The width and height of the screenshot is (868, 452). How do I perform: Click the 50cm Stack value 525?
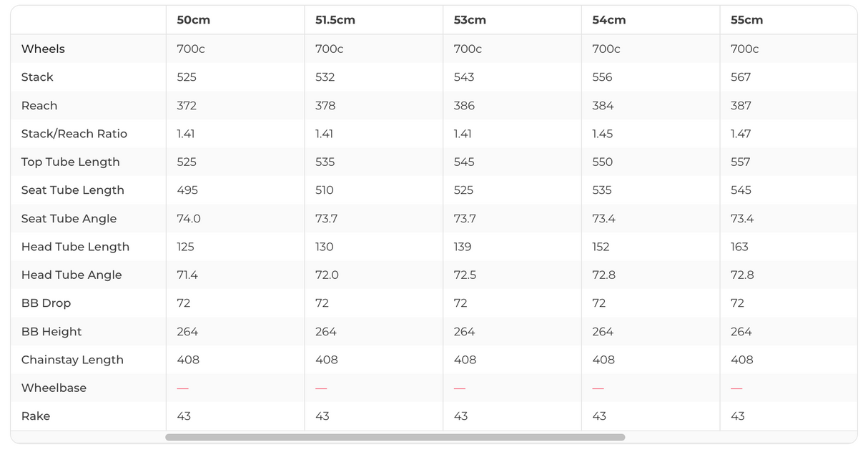click(x=187, y=77)
